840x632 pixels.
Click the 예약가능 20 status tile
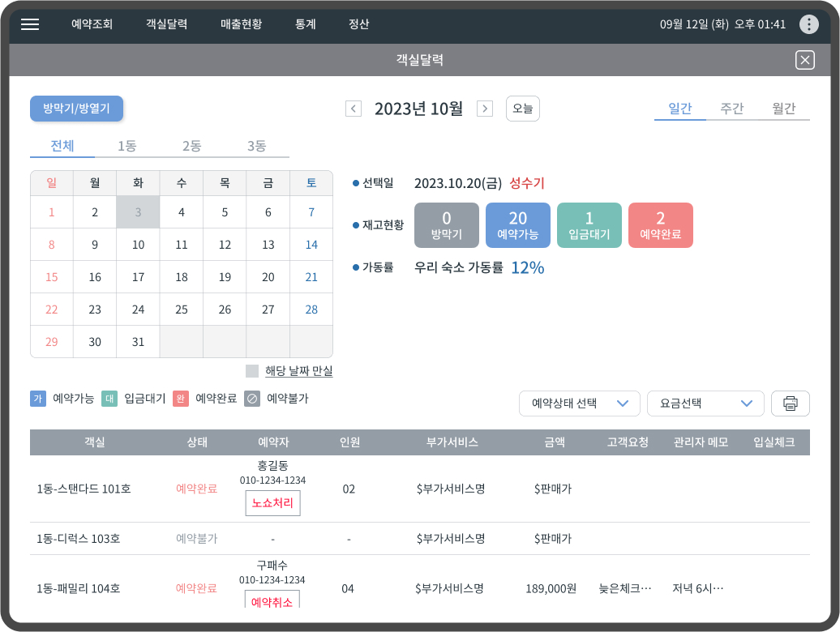point(518,225)
